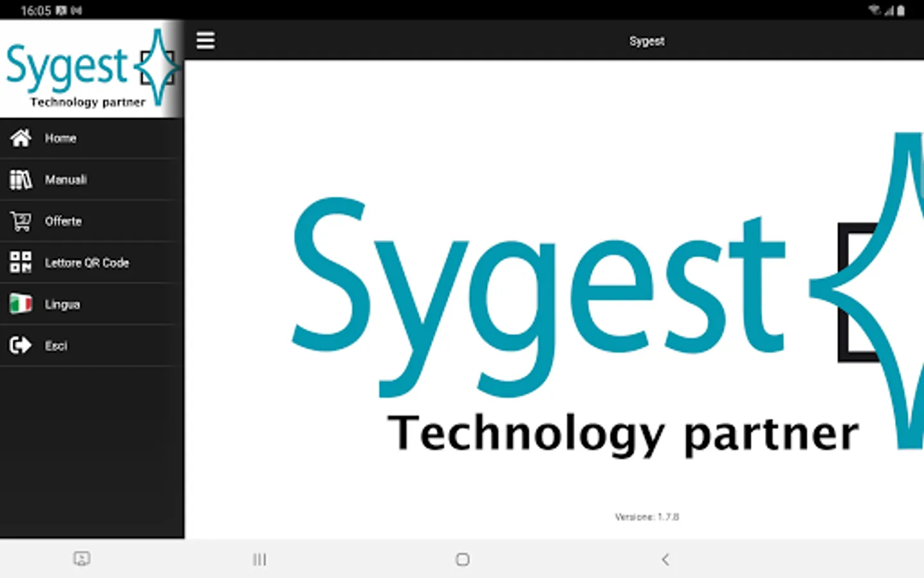The image size is (924, 578).
Task: Click the Manuali books icon
Action: coord(21,180)
